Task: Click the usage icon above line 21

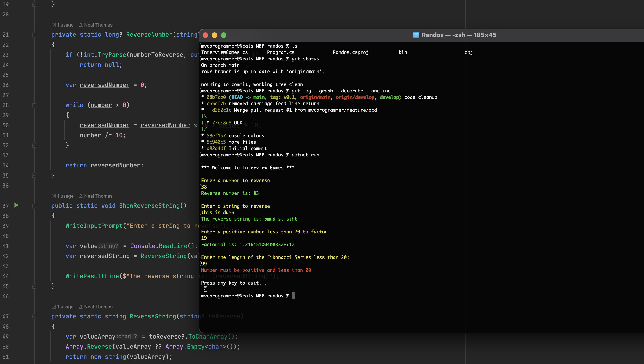Action: tap(54, 25)
